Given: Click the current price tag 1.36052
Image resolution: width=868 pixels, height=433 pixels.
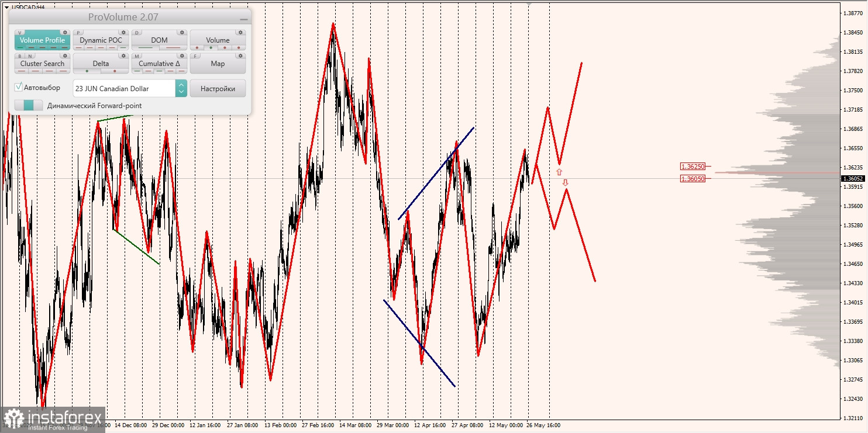Looking at the screenshot, I should 853,179.
